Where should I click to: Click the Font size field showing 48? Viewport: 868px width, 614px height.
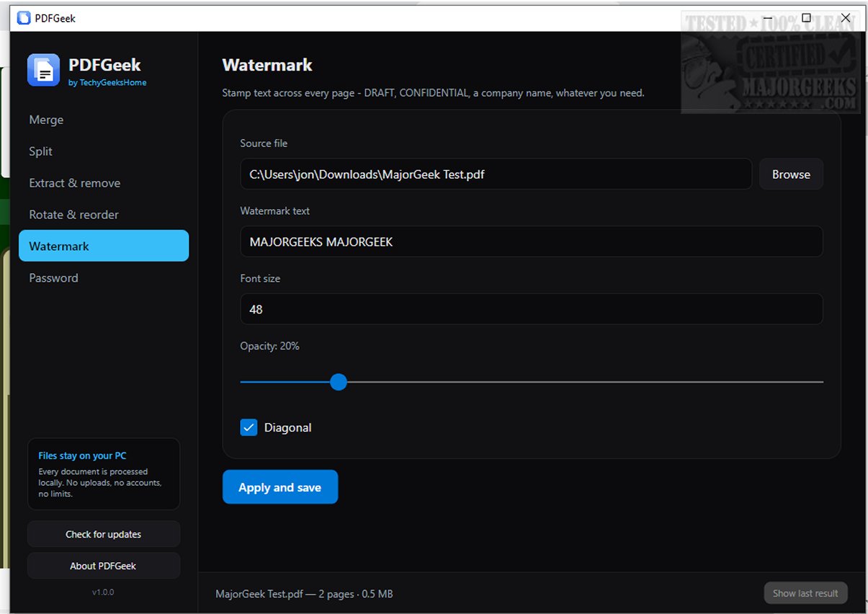pos(532,309)
